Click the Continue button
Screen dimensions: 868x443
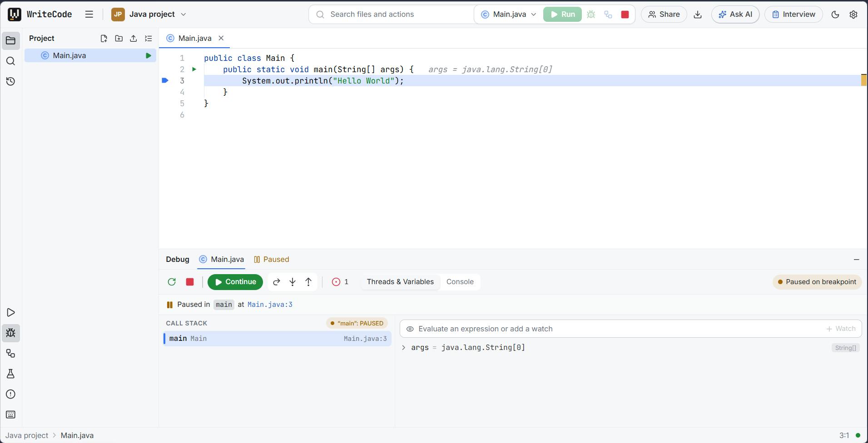point(235,282)
